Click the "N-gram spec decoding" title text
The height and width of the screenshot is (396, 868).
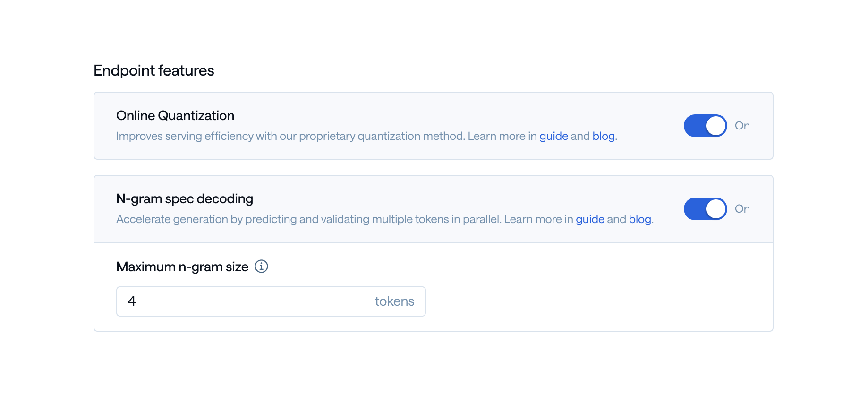pos(185,199)
